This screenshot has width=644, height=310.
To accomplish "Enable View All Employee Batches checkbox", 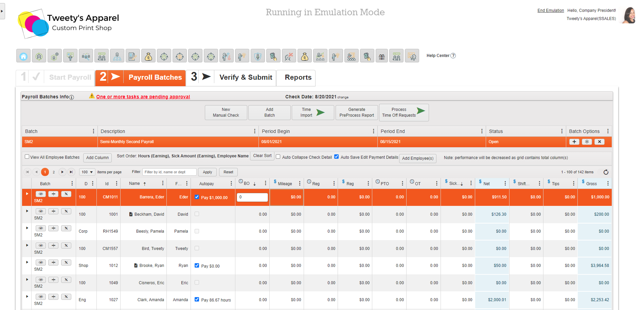I will pos(27,157).
